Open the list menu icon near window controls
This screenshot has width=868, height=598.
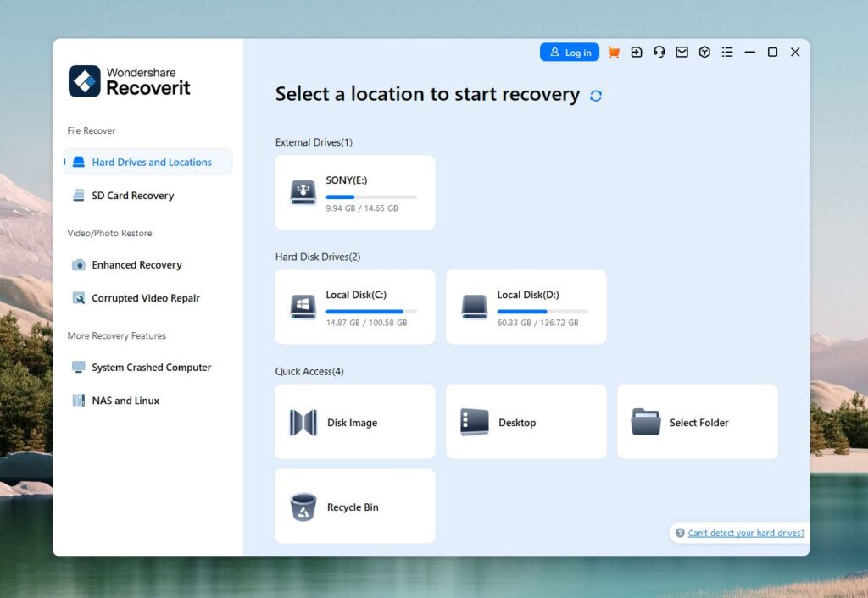727,52
